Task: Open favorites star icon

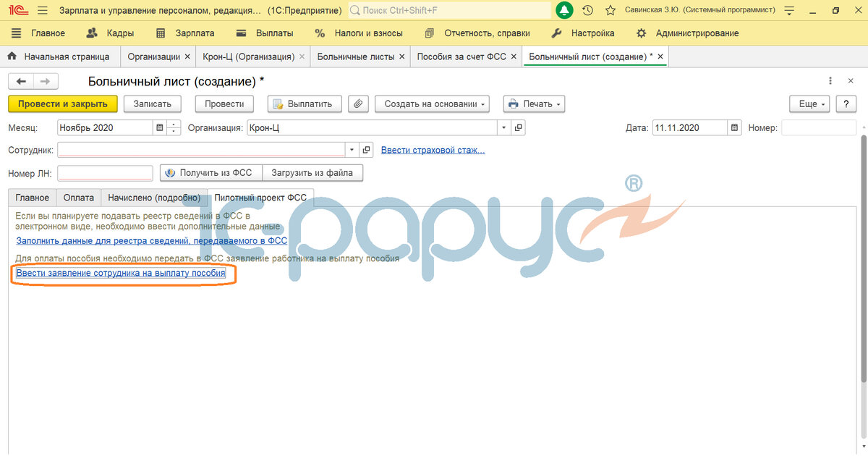Action: 610,10
